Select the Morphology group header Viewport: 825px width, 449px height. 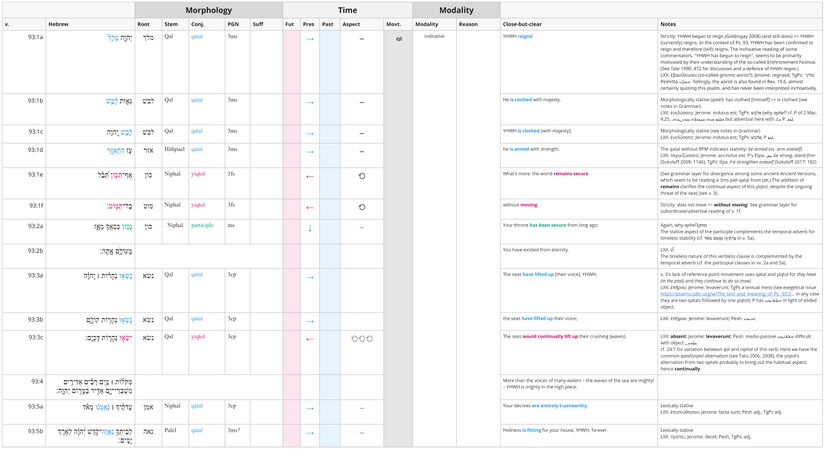click(208, 8)
